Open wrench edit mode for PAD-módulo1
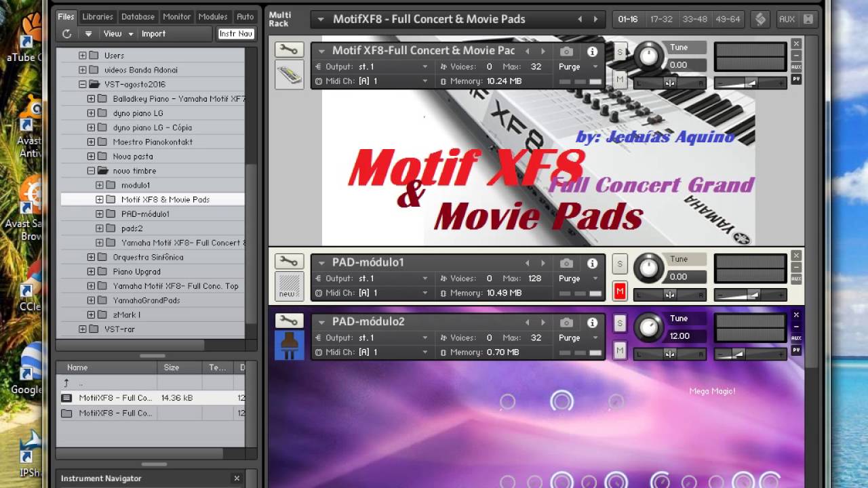Image resolution: width=868 pixels, height=488 pixels. pyautogui.click(x=289, y=262)
